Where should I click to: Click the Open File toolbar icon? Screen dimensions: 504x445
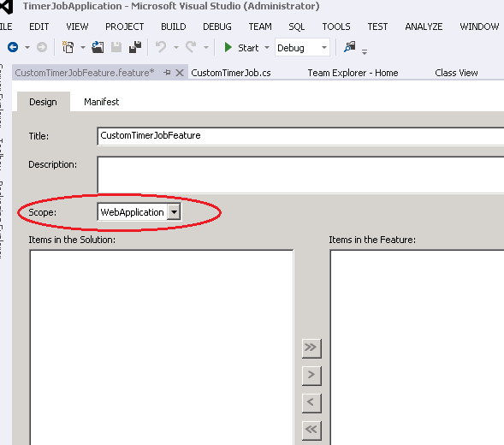point(98,48)
